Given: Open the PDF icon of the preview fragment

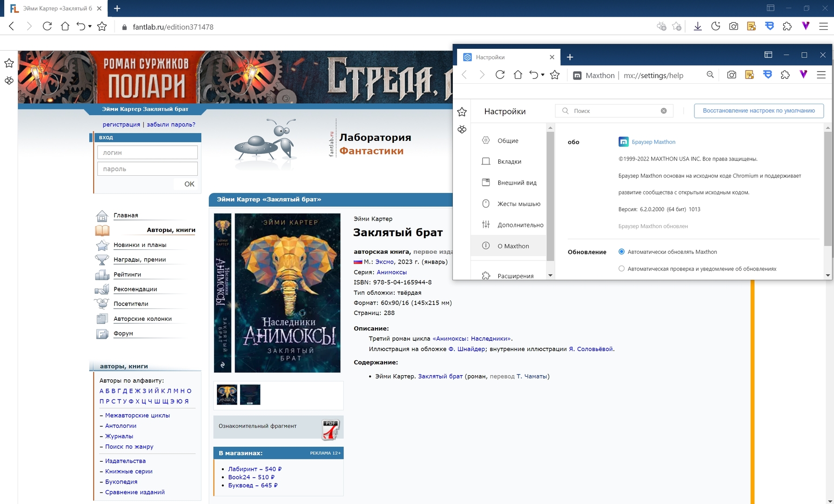Looking at the screenshot, I should [x=330, y=429].
